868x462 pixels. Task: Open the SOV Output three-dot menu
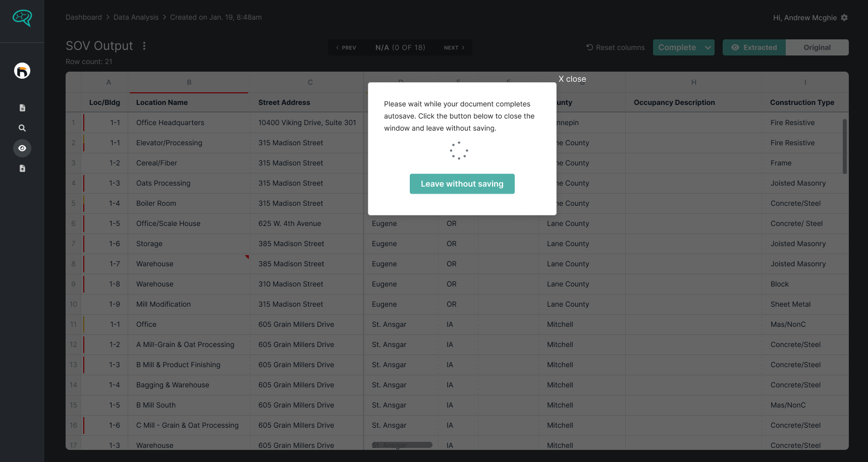[144, 46]
